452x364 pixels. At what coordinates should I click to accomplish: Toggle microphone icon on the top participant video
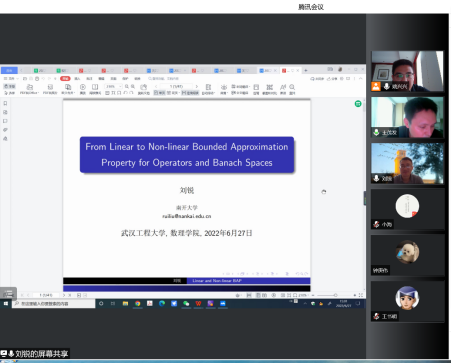pos(387,86)
